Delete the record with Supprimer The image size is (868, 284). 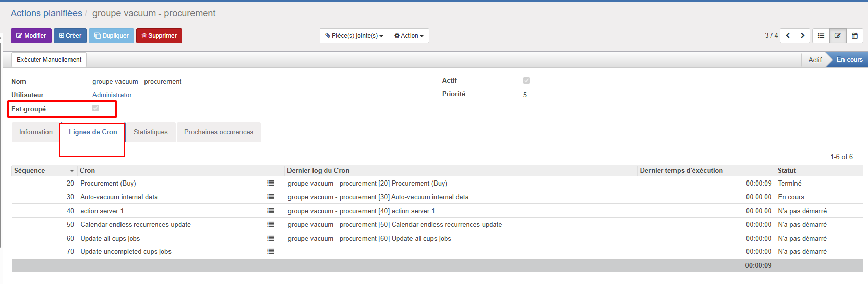(x=159, y=36)
